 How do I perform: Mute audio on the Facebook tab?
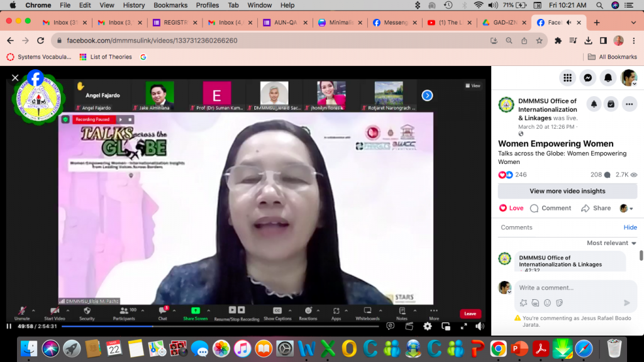569,23
